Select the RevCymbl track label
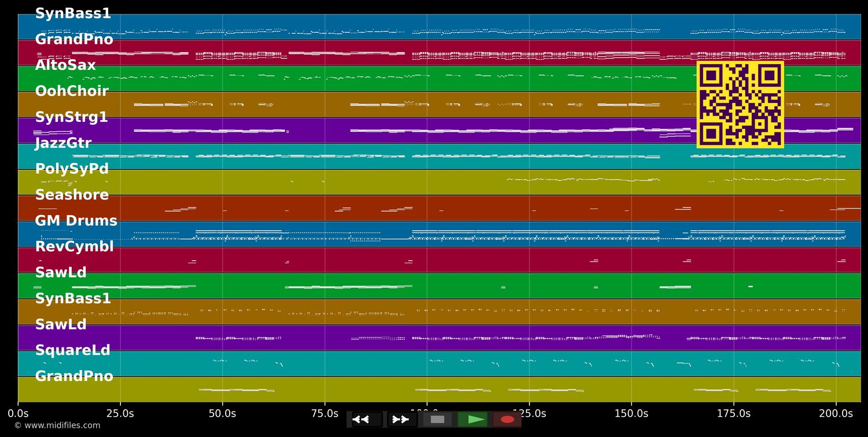 (74, 247)
